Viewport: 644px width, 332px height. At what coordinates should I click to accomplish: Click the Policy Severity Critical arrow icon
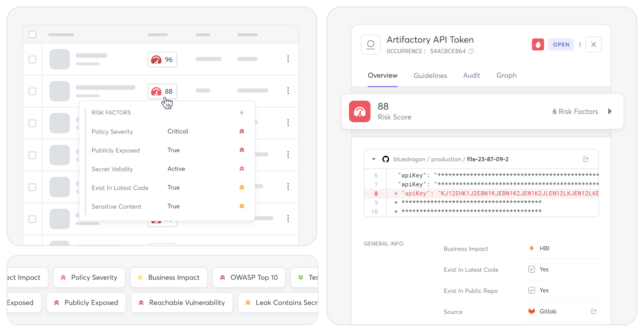(x=242, y=131)
